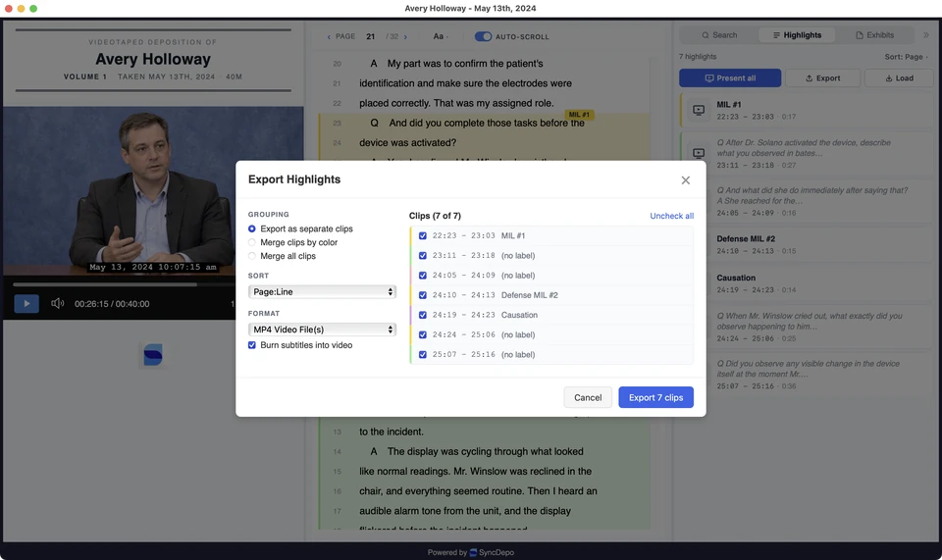Screen dimensions: 942x560
Task: Collapse the side panel chevron
Action: coord(925,35)
